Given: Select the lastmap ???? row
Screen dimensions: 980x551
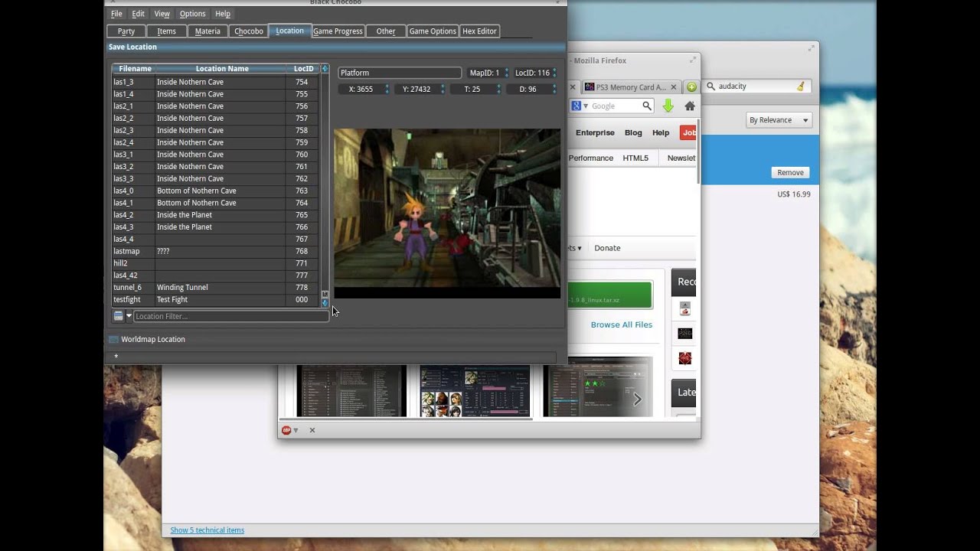Looking at the screenshot, I should 215,251.
